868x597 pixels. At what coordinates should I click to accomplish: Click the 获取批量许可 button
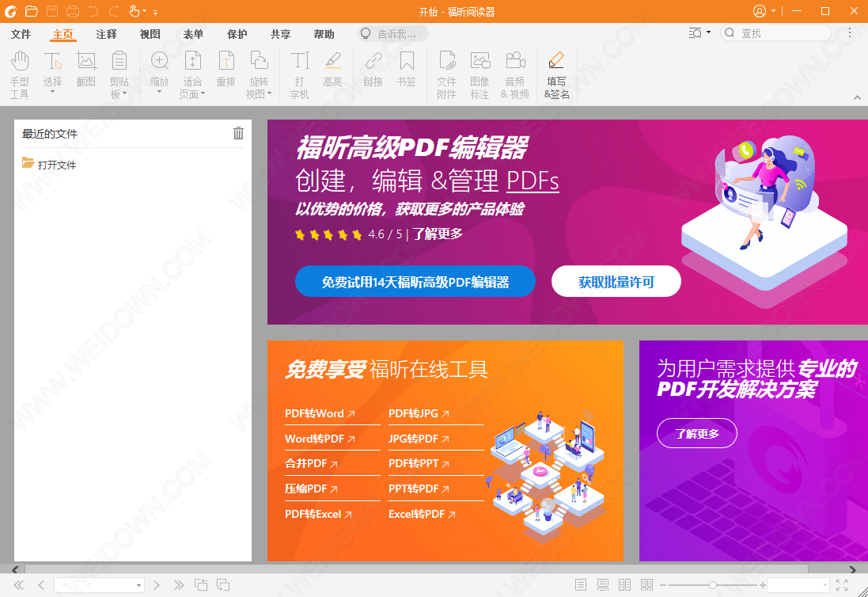pyautogui.click(x=616, y=282)
